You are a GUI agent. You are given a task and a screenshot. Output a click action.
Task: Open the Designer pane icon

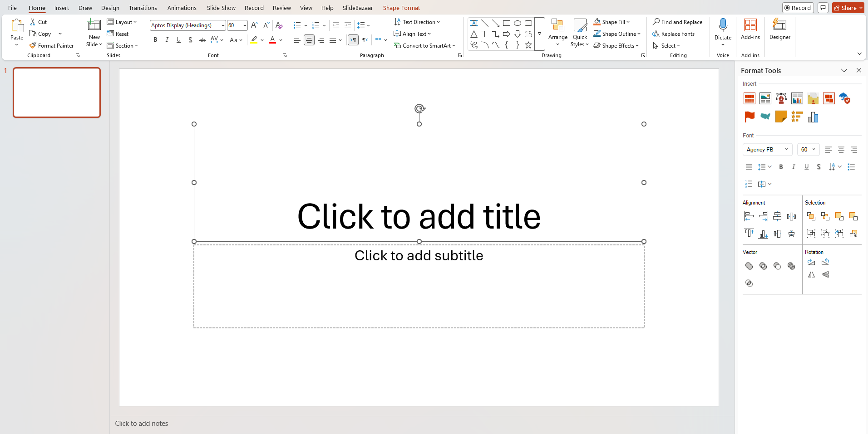tap(779, 25)
